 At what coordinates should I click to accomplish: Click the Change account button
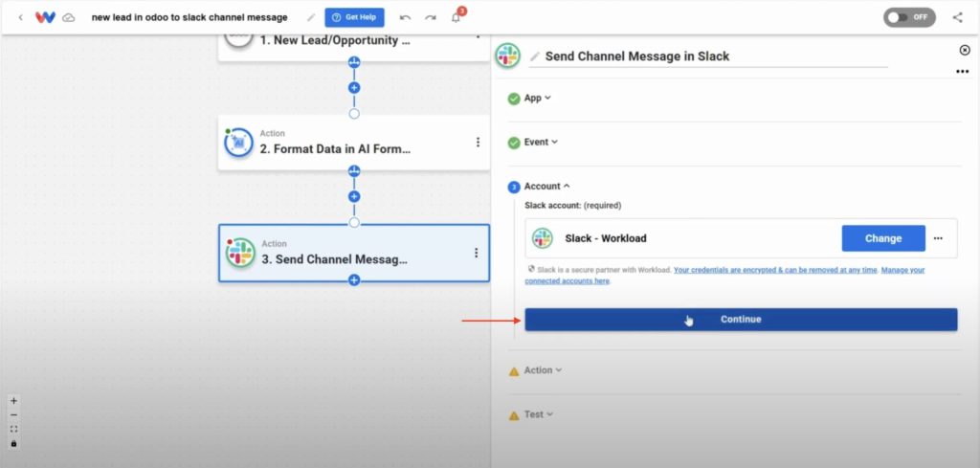883,238
